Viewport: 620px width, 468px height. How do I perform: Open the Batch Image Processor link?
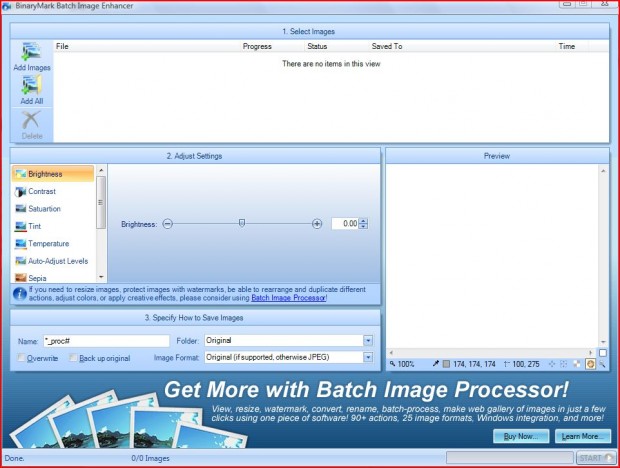(x=289, y=298)
